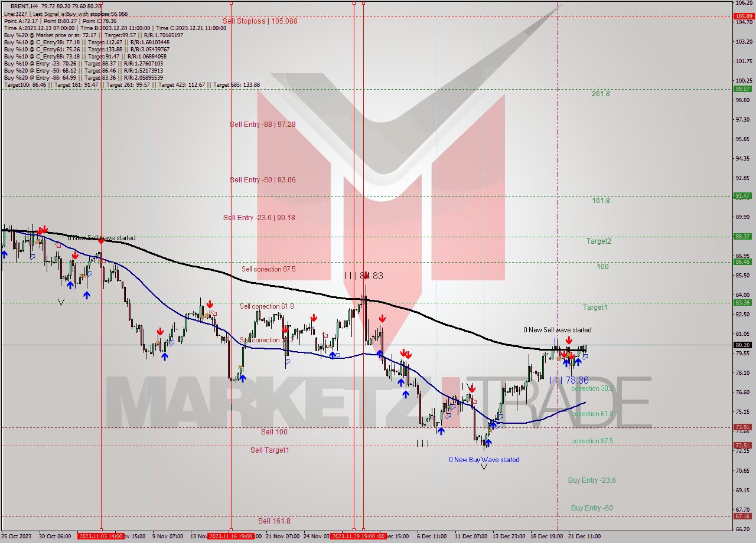Select the red 'Sell correction 61.8' label
This screenshot has width=756, height=543.
(267, 306)
